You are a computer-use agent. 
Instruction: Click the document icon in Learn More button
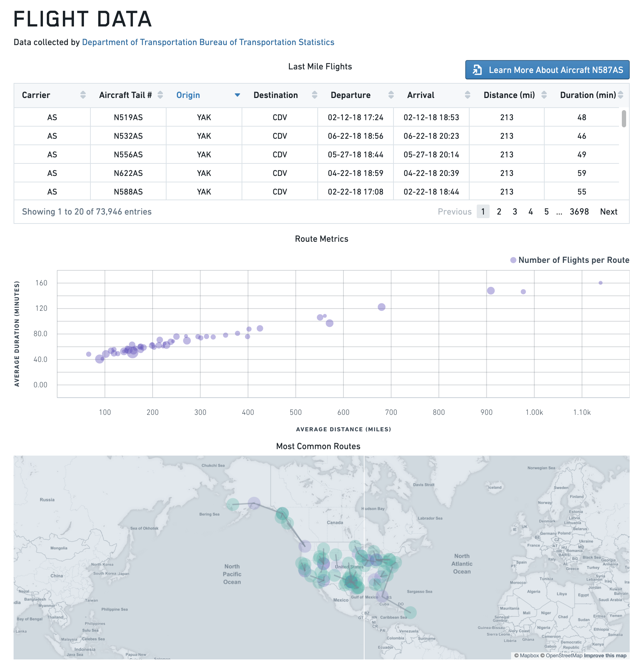477,70
